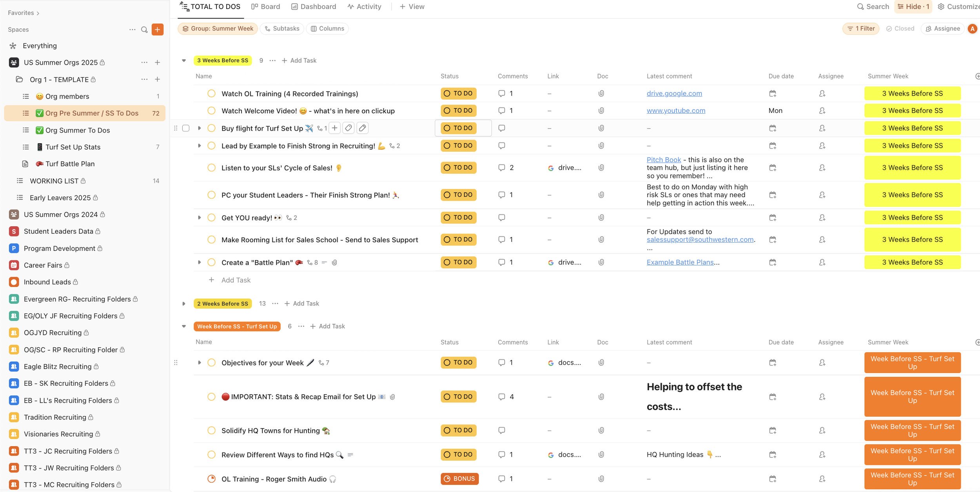980x492 pixels.
Task: Collapse the Week Before SS - Turf Set Up group
Action: coord(184,327)
